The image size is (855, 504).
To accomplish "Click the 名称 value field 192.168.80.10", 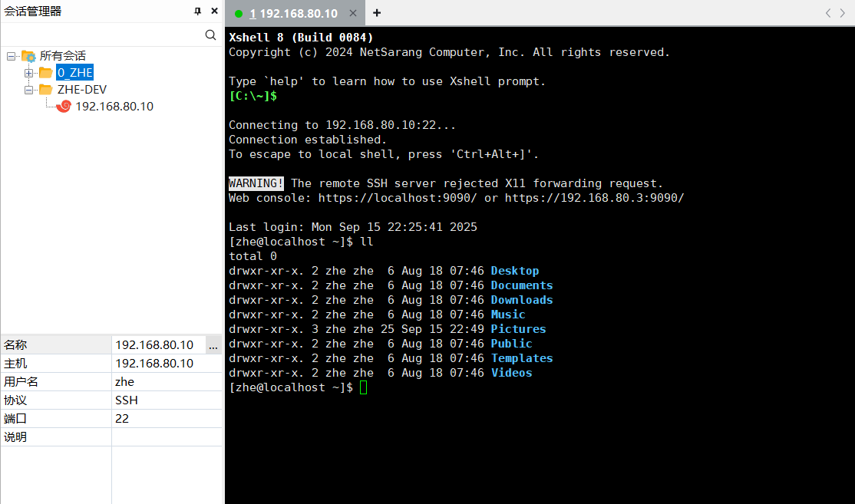I will point(158,345).
